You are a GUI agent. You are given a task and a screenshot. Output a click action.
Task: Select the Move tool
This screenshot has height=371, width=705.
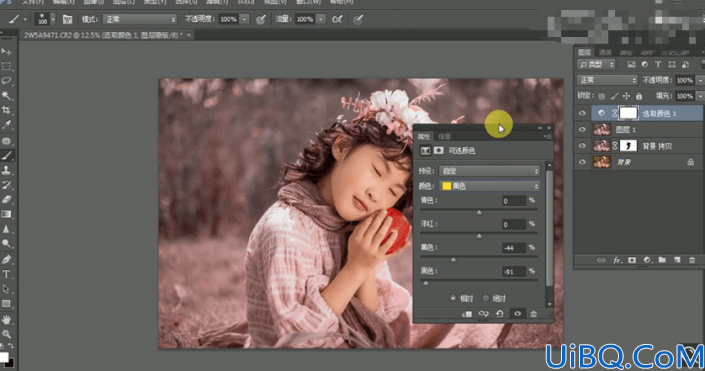(6, 52)
